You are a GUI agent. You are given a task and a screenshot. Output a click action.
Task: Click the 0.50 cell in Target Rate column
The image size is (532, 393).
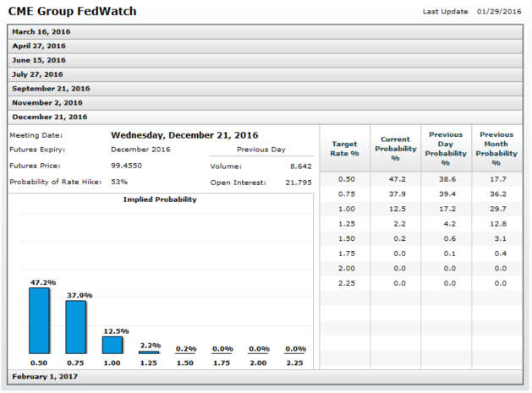347,179
